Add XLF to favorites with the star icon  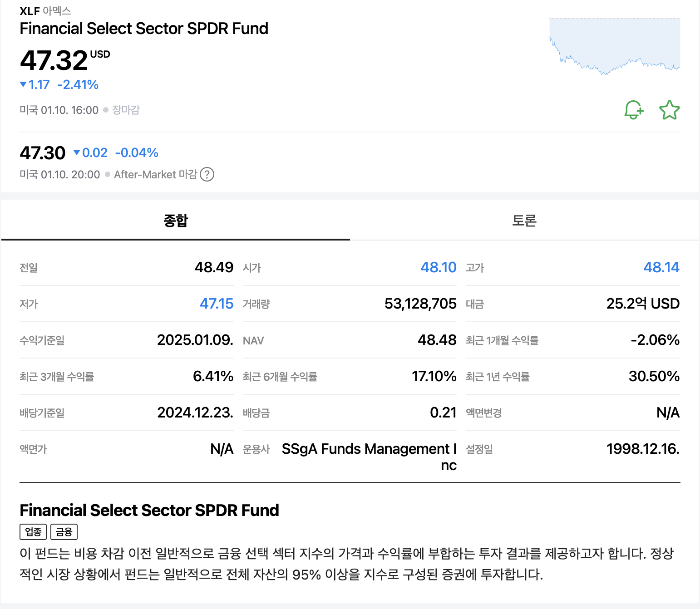[669, 110]
